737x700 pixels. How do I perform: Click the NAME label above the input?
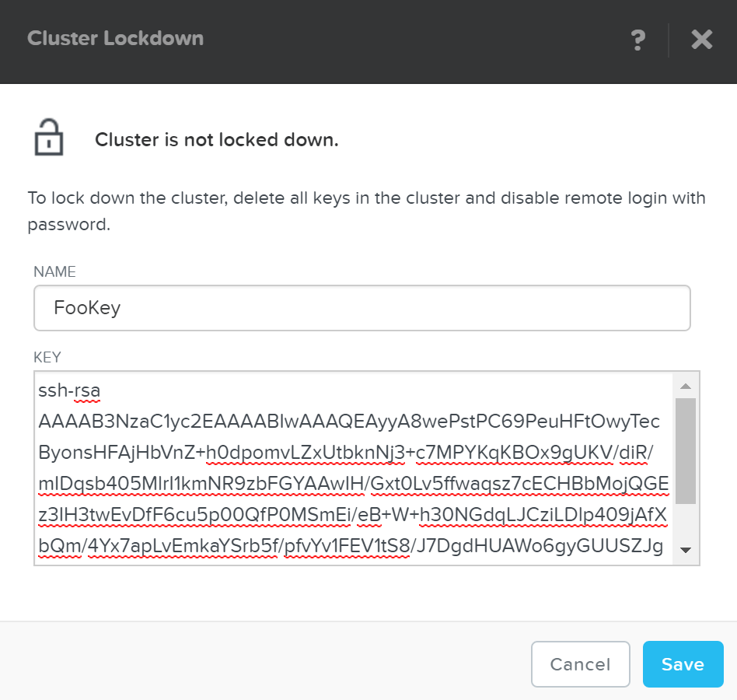54,271
